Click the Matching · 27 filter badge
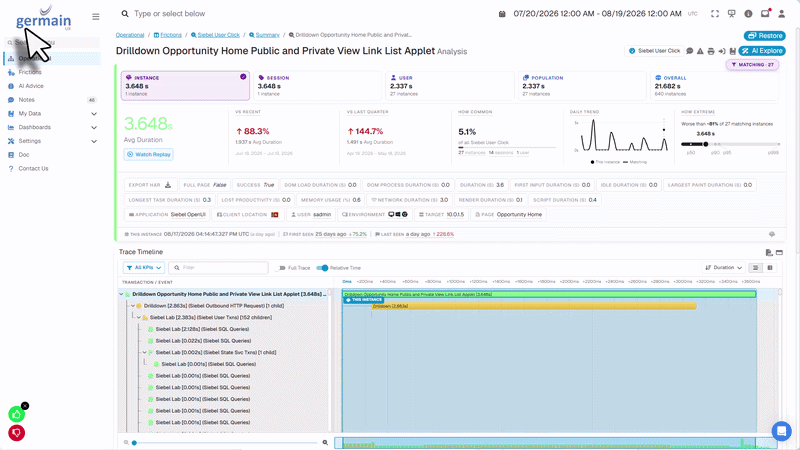This screenshot has width=800, height=450. (752, 65)
